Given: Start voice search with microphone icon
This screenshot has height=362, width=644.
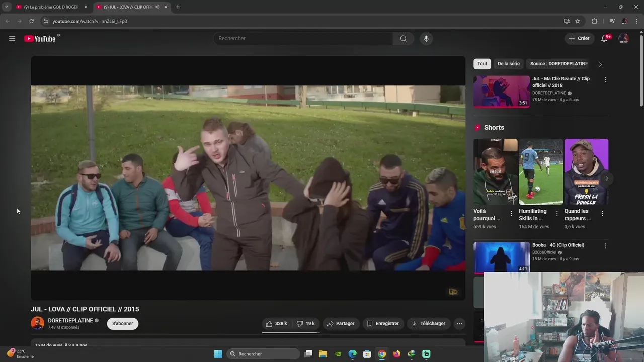Looking at the screenshot, I should tap(426, 38).
